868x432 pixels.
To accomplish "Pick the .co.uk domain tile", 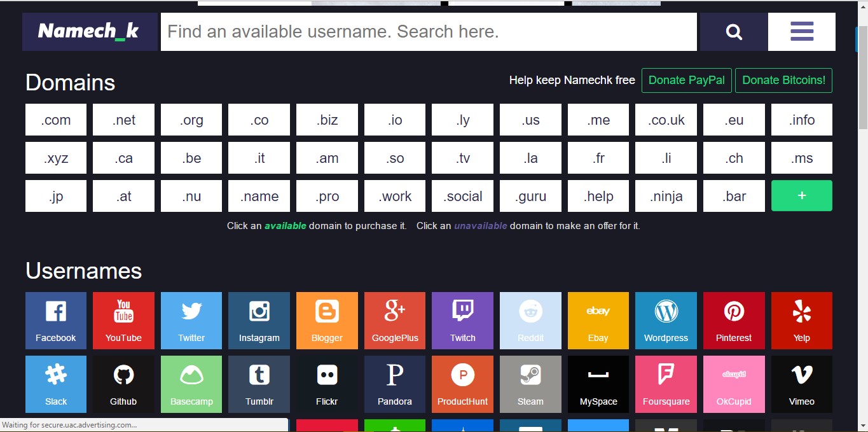I will point(666,120).
